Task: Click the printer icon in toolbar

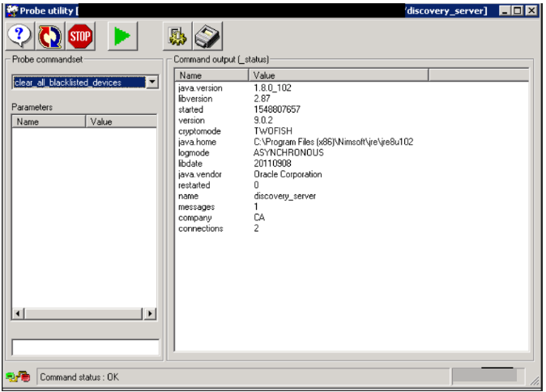Action: click(x=207, y=36)
